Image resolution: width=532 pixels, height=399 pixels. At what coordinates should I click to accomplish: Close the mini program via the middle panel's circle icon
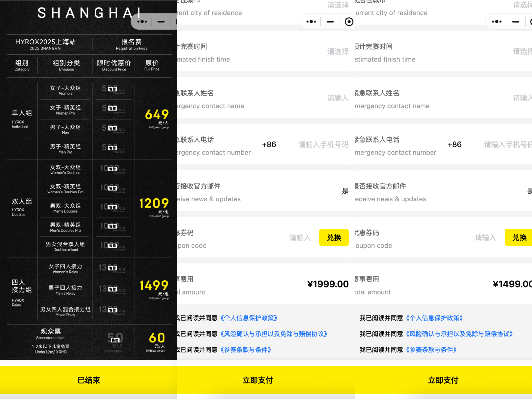click(x=349, y=22)
